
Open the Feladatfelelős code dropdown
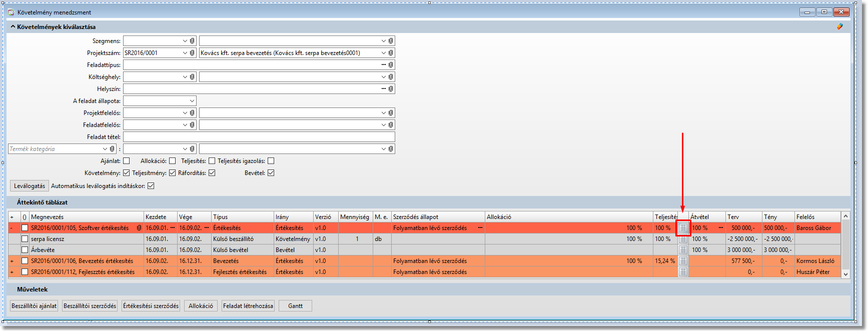tap(185, 125)
